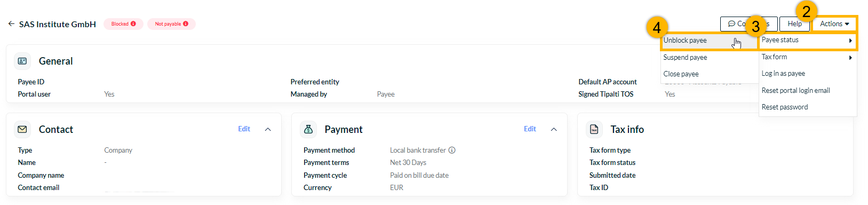
Task: Collapse the Payment section chevron
Action: (x=554, y=129)
